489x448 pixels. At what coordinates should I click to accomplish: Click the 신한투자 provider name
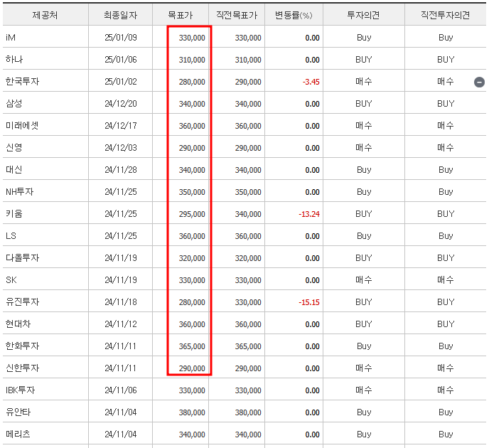(x=23, y=368)
